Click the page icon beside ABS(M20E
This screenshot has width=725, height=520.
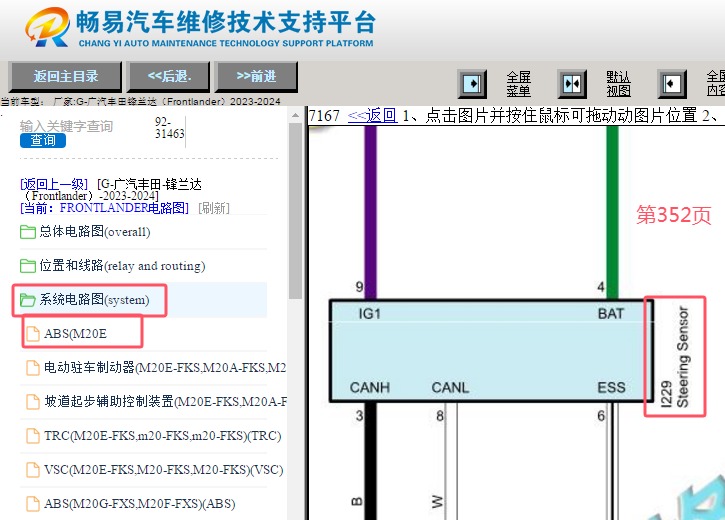33,334
